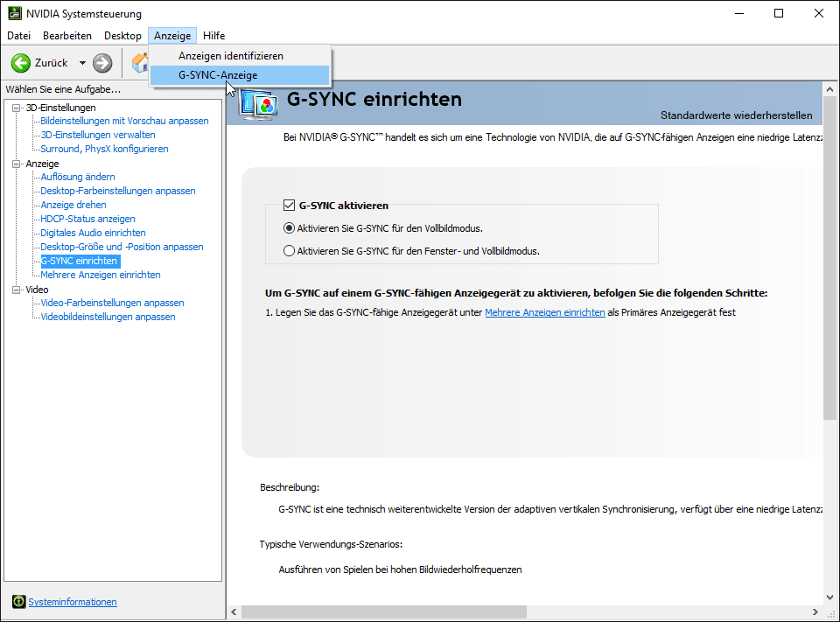The width and height of the screenshot is (840, 622).
Task: Select Desktop-Größe und -Position anpassen
Action: pyautogui.click(x=122, y=247)
